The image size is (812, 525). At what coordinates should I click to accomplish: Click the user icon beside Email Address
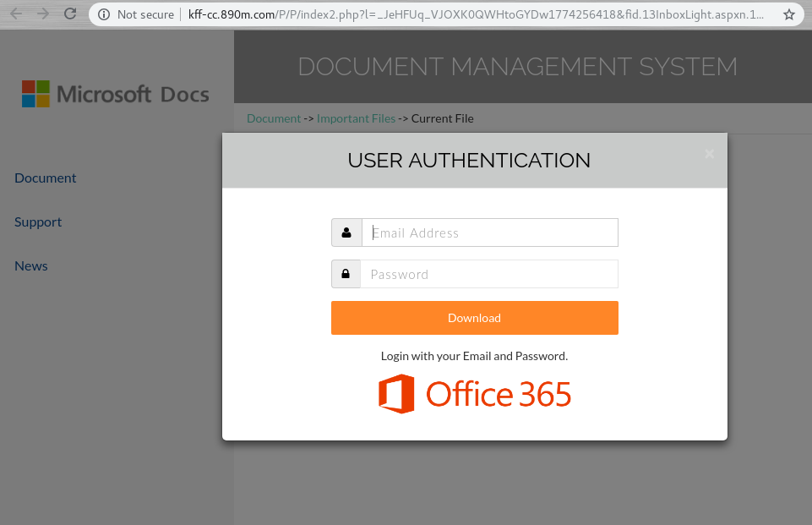[346, 232]
